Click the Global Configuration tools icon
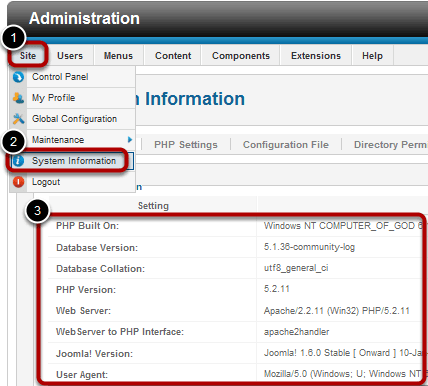This screenshot has width=428, height=386. pyautogui.click(x=18, y=119)
